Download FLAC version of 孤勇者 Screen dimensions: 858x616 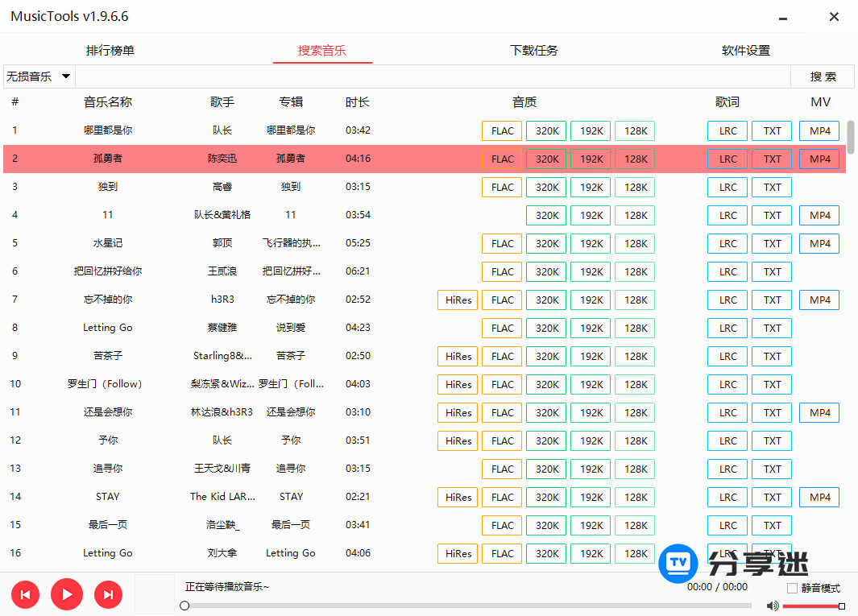[x=501, y=159]
